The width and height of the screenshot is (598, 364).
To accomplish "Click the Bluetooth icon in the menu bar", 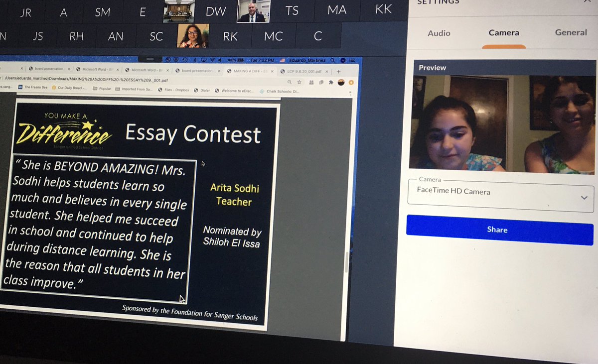I will coord(195,59).
